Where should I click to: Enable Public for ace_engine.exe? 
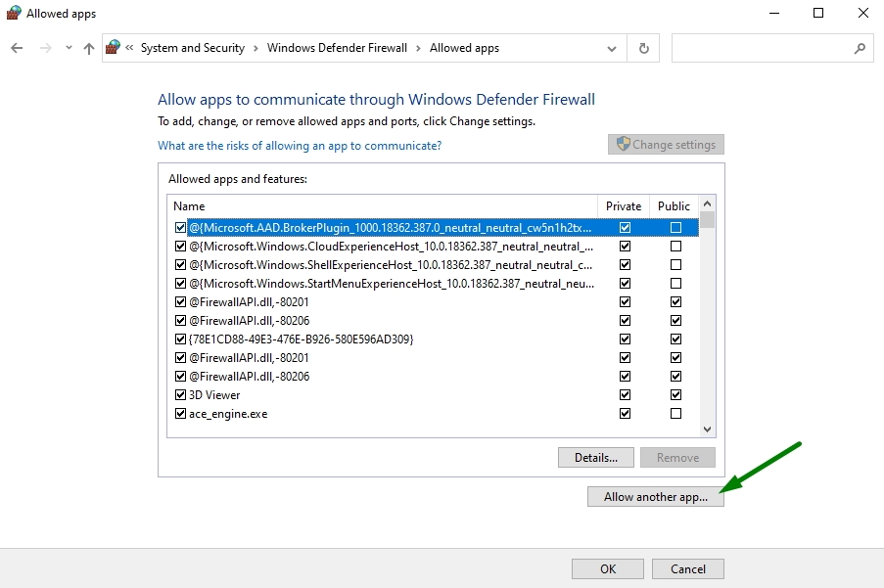[x=675, y=414]
